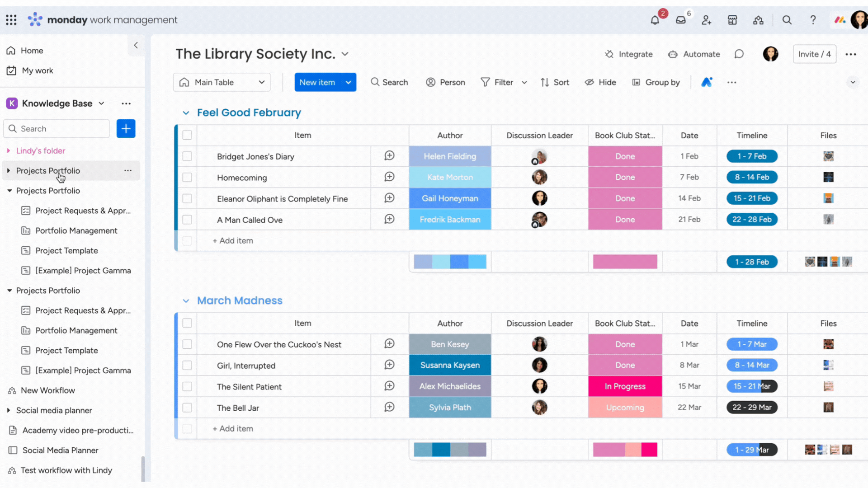Image resolution: width=868 pixels, height=488 pixels.
Task: Check The Silent Patient row checkbox
Action: (x=187, y=386)
